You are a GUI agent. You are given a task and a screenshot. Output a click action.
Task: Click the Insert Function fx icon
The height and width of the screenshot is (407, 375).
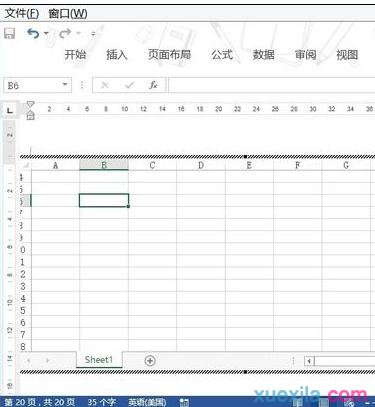[x=153, y=85]
